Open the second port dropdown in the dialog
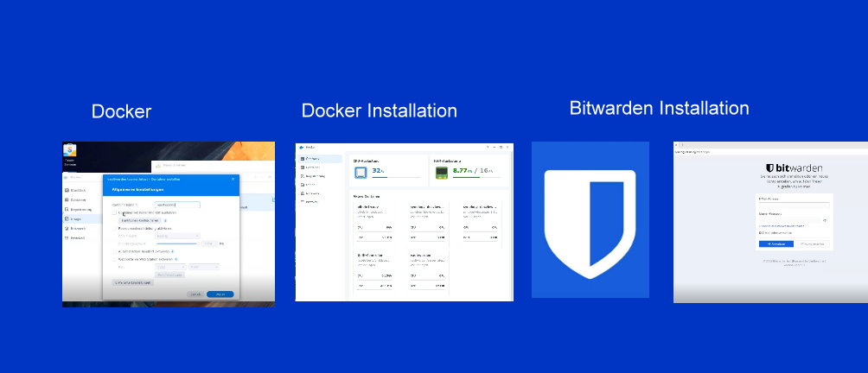 click(x=204, y=267)
